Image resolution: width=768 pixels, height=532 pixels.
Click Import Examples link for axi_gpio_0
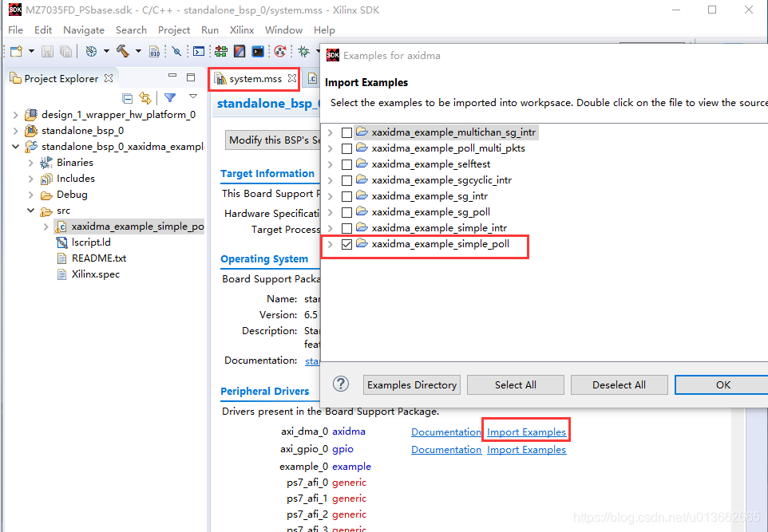tap(527, 450)
